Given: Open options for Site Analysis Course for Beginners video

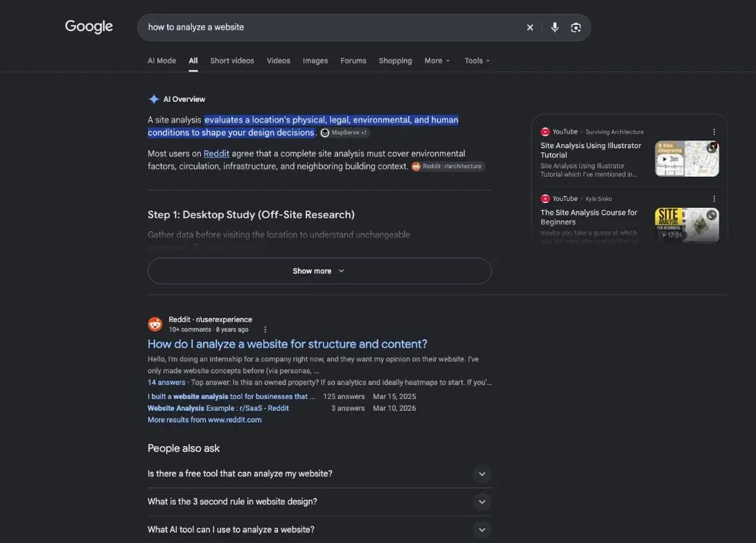Looking at the screenshot, I should 714,199.
